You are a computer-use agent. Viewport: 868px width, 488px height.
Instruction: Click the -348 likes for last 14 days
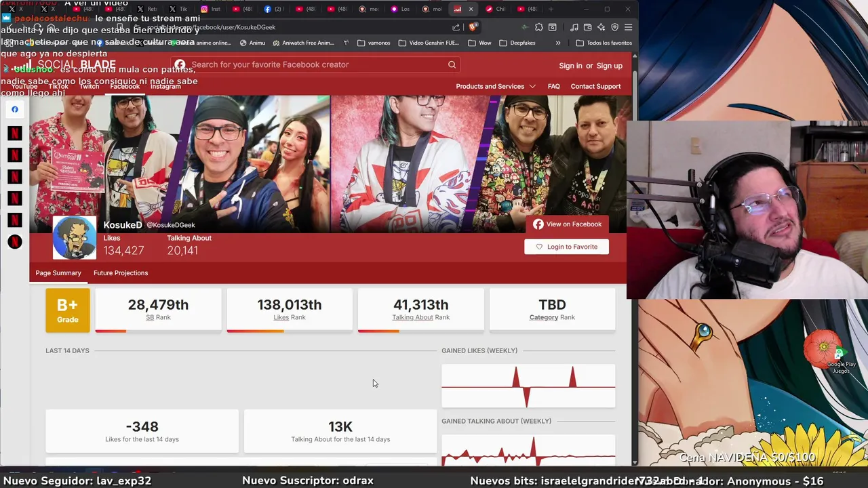click(142, 426)
